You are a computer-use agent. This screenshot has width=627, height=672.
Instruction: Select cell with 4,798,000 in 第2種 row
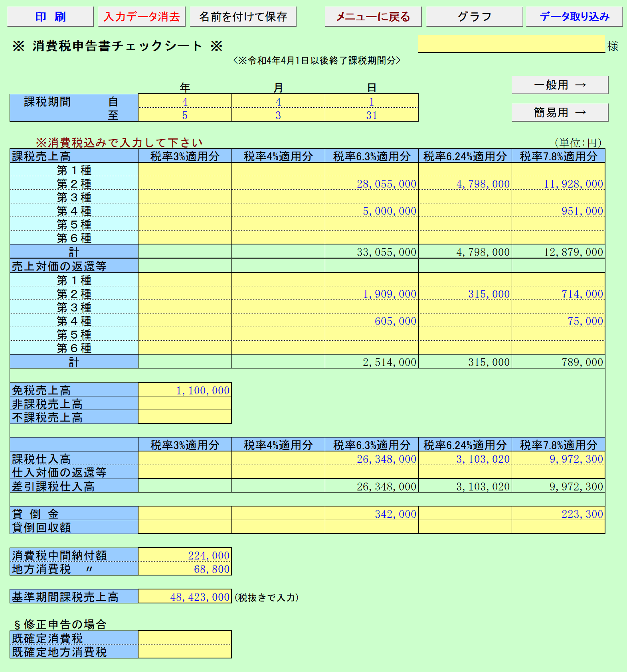[x=465, y=183]
